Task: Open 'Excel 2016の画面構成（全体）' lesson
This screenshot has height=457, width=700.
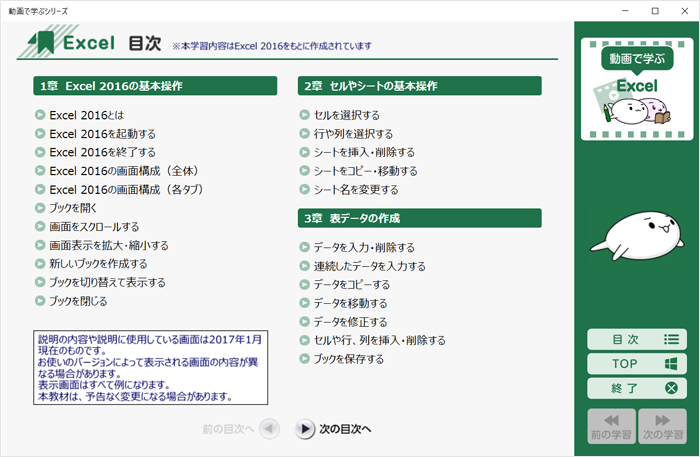Action: (117, 171)
